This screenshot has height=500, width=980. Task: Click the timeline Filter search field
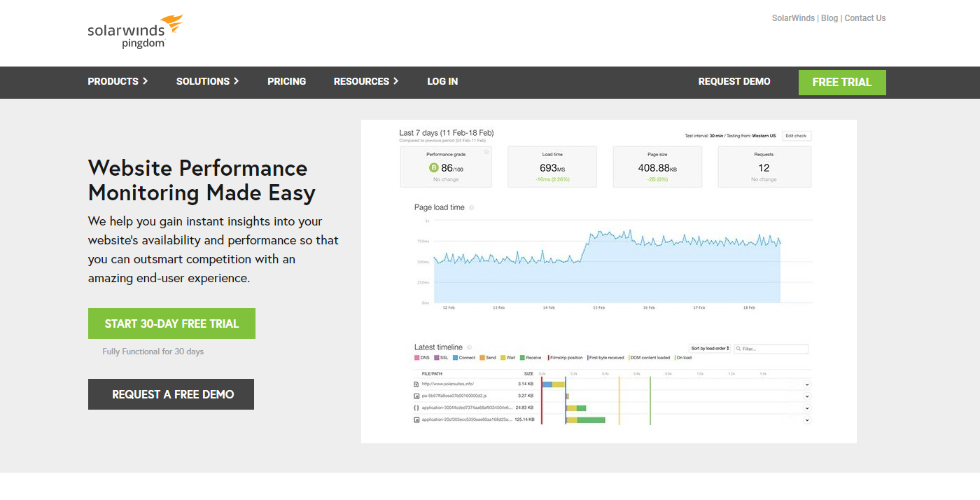[773, 348]
